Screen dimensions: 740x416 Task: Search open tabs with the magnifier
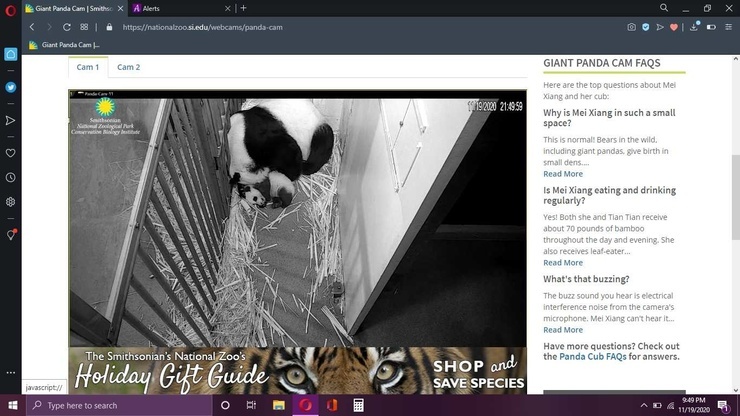coord(664,8)
